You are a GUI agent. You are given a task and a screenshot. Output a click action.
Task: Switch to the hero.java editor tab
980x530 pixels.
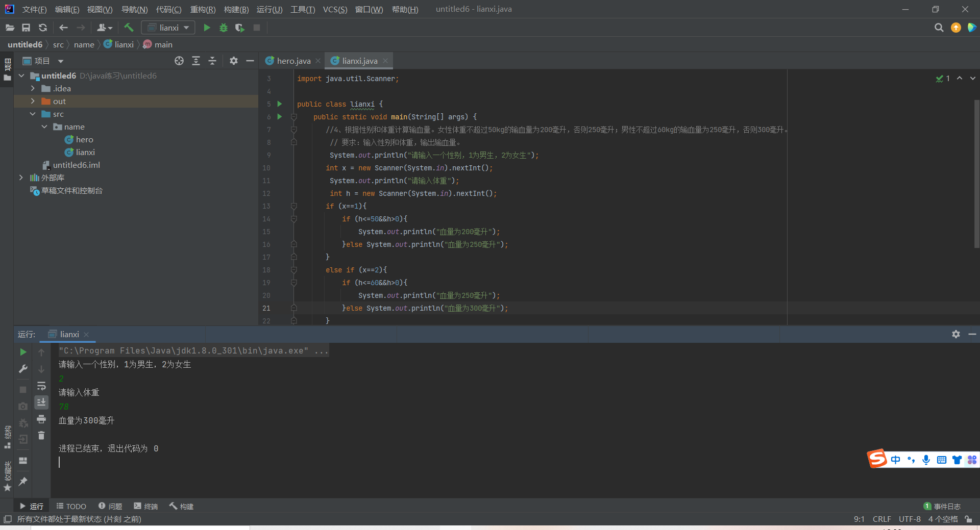[x=293, y=61]
